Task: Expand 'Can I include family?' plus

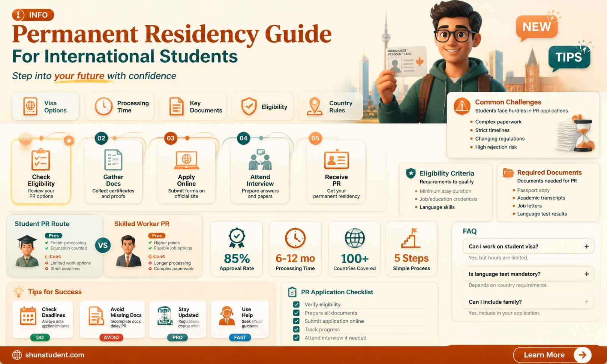Action: [586, 302]
